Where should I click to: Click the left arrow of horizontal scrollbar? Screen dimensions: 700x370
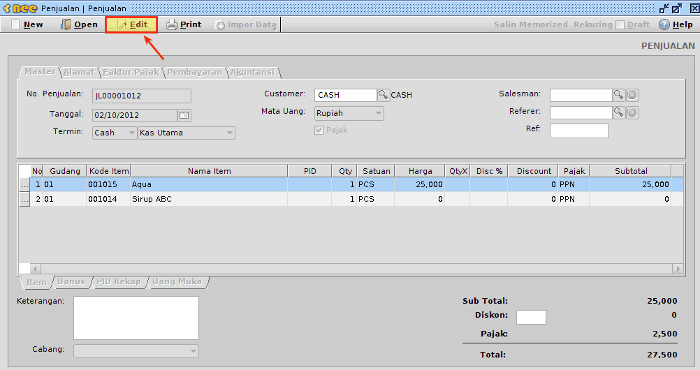[35, 269]
